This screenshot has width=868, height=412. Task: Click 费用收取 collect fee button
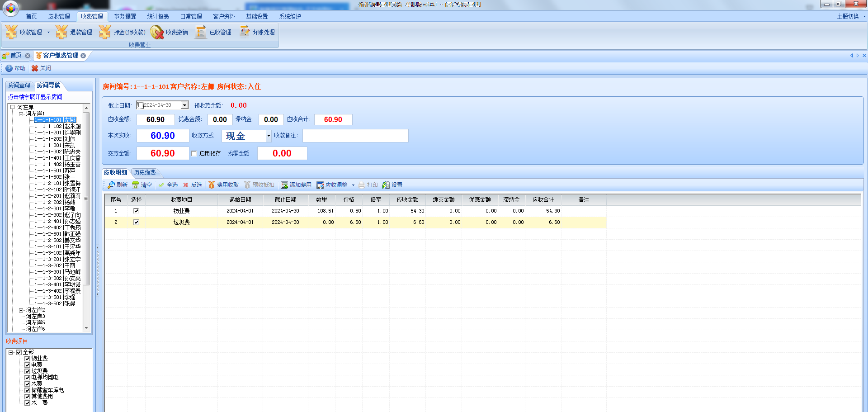pos(223,185)
